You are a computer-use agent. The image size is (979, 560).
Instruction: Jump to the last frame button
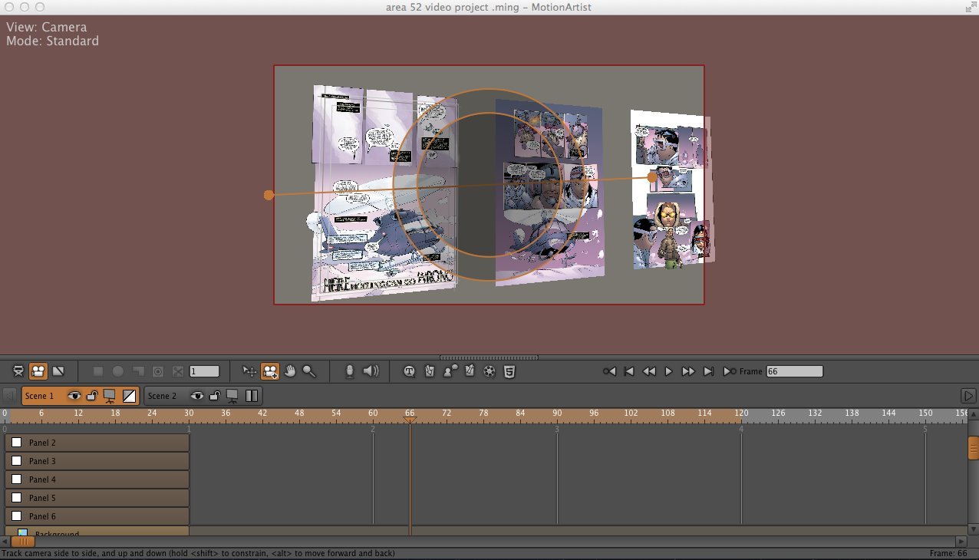click(x=709, y=371)
